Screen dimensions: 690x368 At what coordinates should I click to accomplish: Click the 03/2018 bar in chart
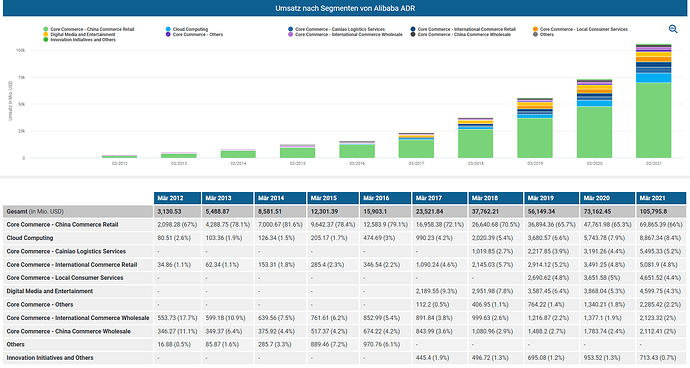pos(475,138)
